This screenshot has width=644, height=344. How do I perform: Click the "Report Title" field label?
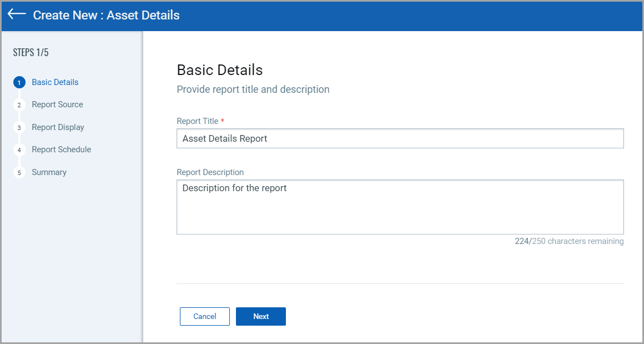pyautogui.click(x=198, y=121)
